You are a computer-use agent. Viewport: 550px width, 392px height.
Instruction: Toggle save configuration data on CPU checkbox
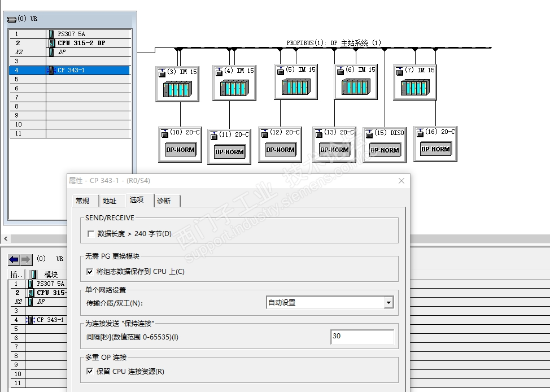click(x=90, y=272)
